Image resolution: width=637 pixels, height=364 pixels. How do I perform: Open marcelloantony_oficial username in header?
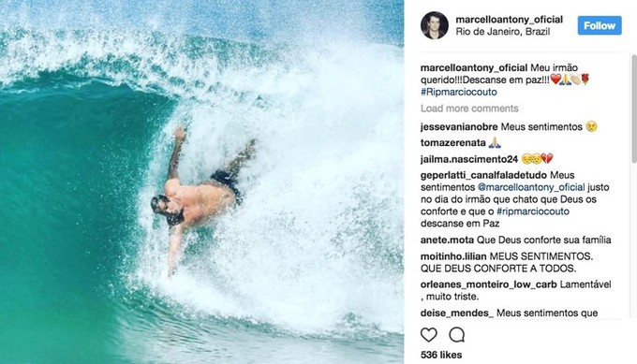(510, 20)
